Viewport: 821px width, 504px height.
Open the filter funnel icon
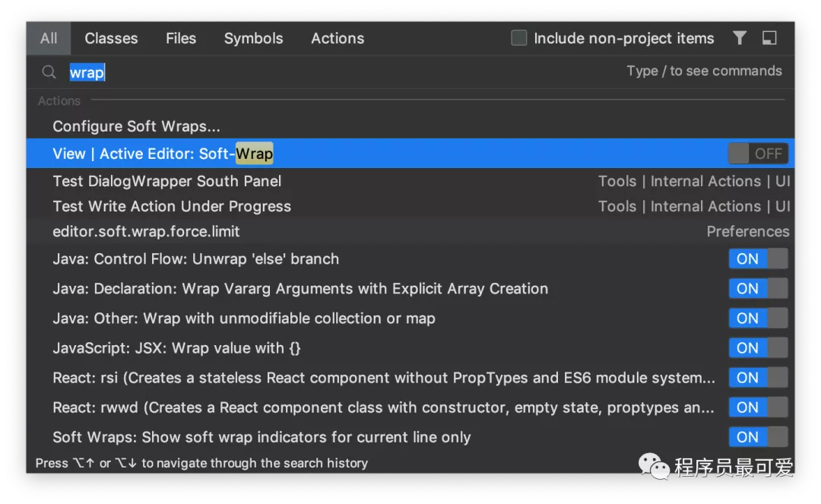[740, 38]
